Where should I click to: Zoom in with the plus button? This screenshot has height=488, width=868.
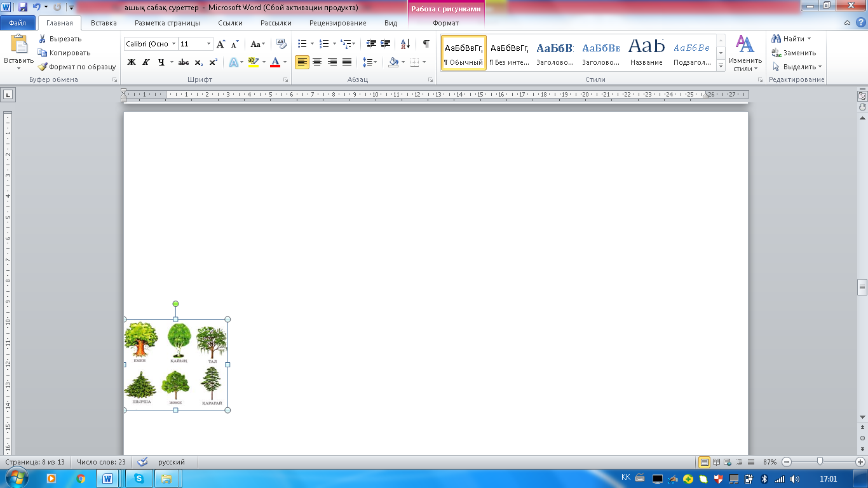click(860, 462)
